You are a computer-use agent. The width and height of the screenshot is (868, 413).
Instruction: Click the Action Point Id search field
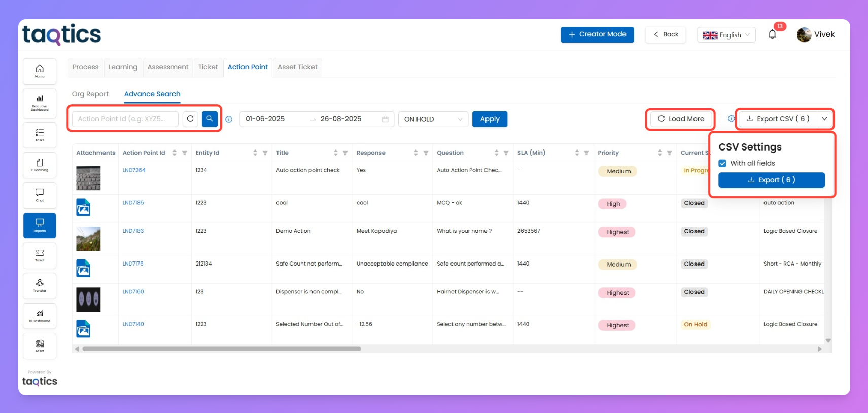coord(125,119)
